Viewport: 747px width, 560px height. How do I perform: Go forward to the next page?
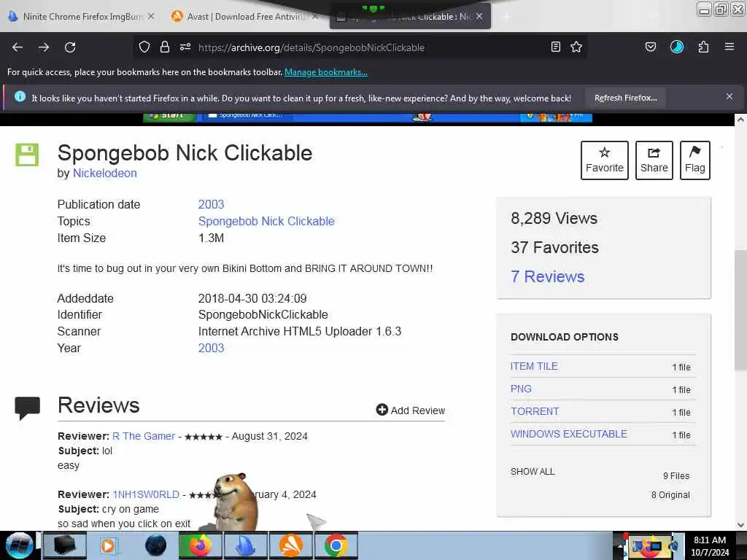click(x=44, y=47)
